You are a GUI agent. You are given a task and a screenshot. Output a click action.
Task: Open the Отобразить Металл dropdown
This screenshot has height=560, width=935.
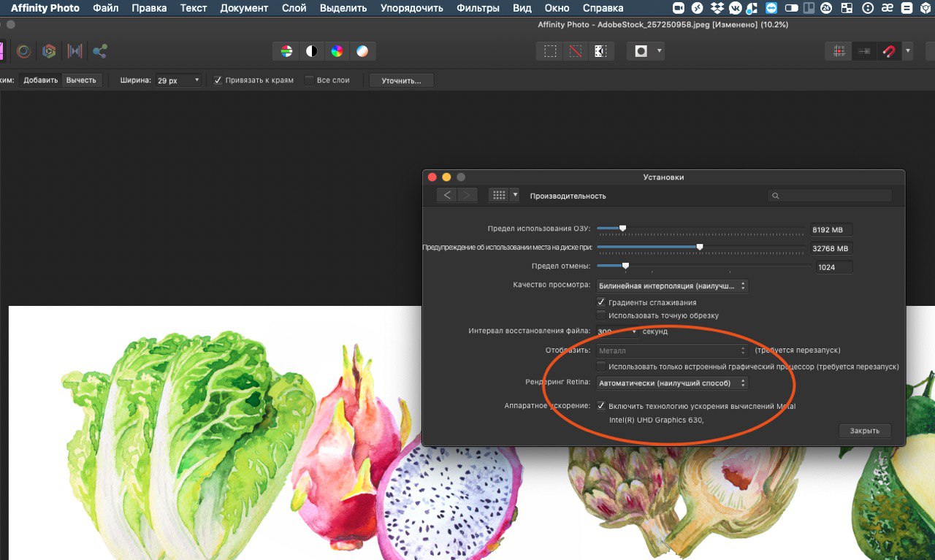[x=672, y=350]
